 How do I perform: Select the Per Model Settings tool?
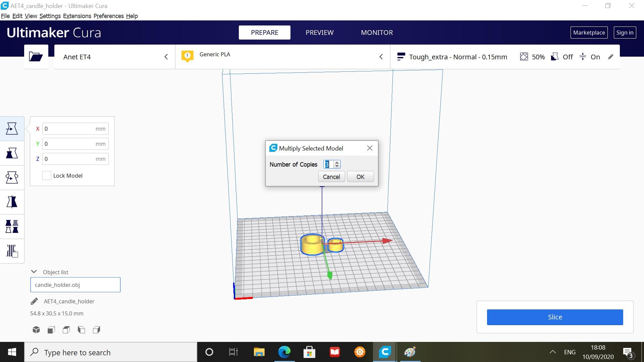pyautogui.click(x=12, y=226)
